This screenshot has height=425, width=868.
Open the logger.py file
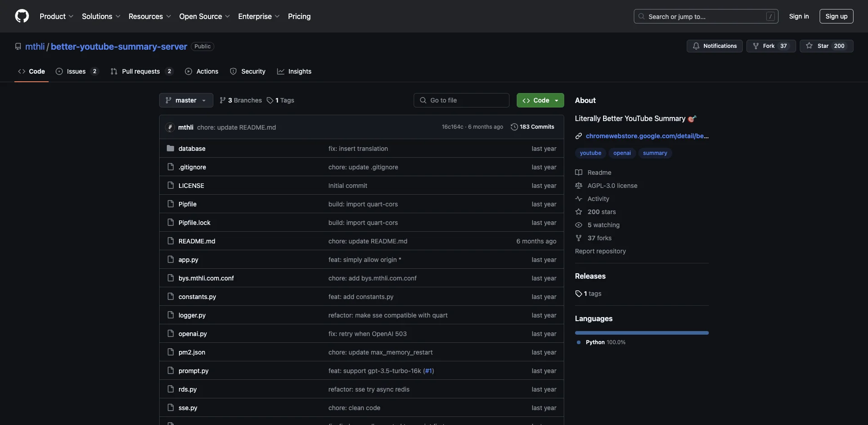(192, 315)
